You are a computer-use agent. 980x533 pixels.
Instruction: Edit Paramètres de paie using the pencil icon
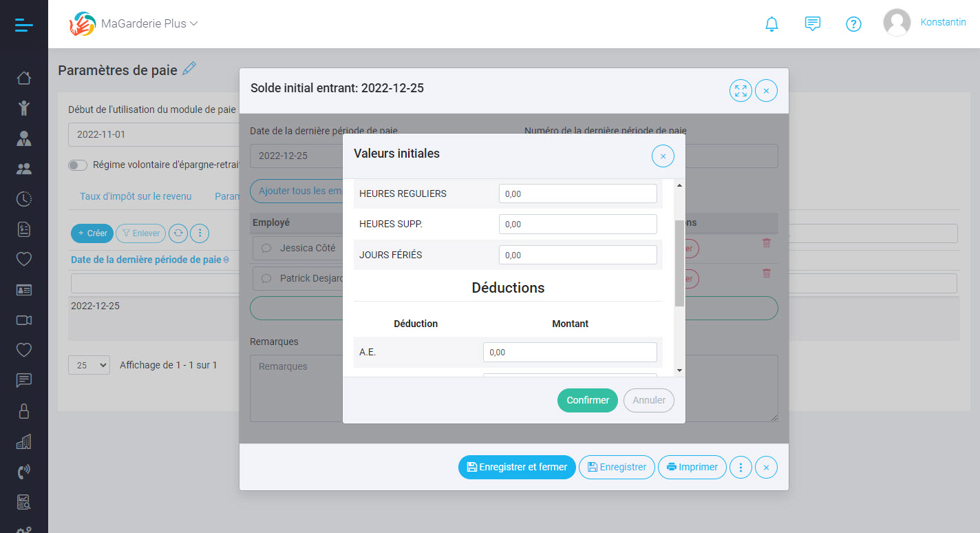click(189, 69)
